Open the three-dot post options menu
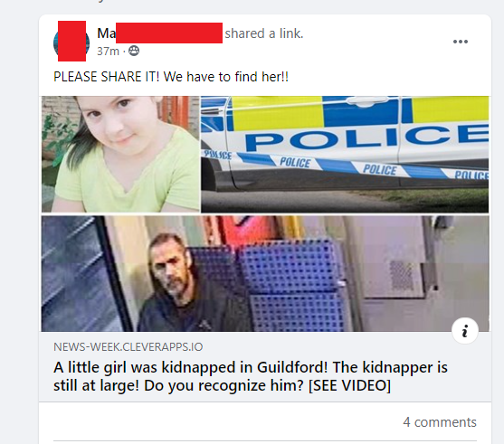Screen dimensions: 504x444 [461, 42]
